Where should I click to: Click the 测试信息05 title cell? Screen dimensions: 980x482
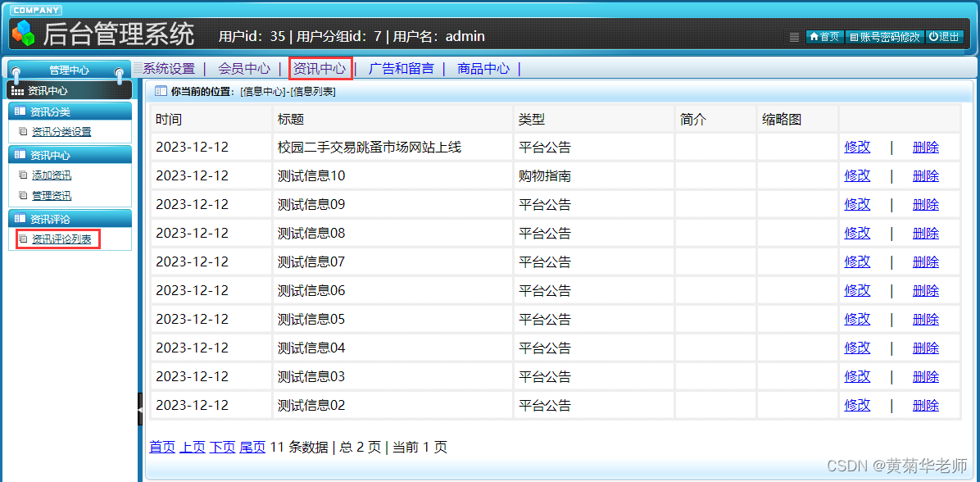pos(393,319)
